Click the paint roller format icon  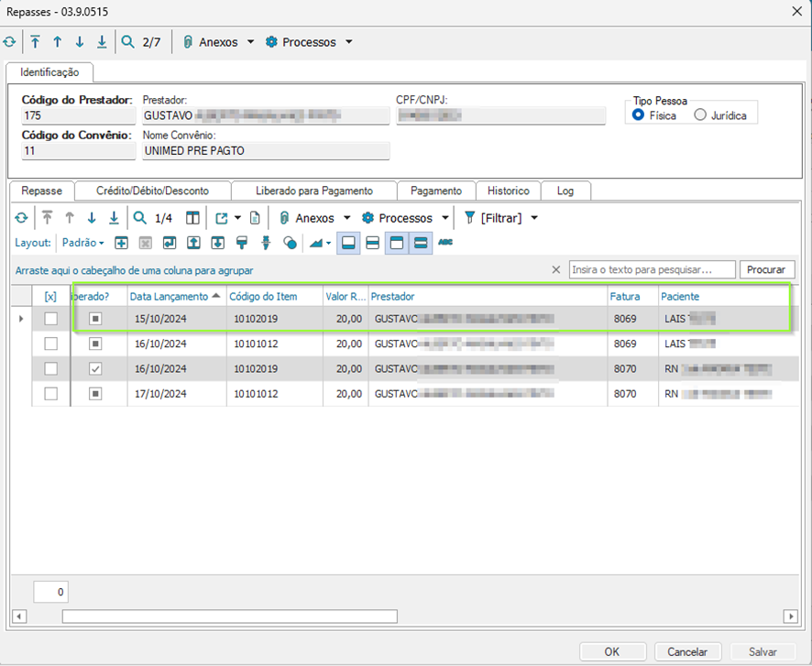[x=242, y=243]
